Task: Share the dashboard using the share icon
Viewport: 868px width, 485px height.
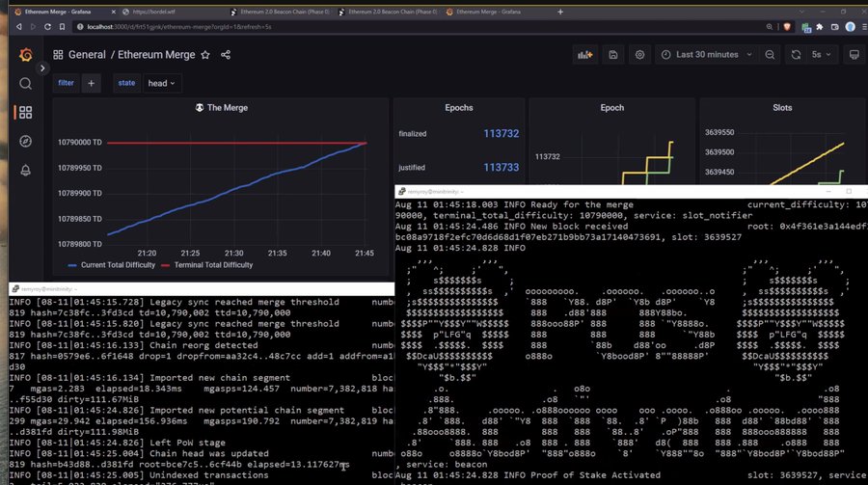Action: [226, 55]
